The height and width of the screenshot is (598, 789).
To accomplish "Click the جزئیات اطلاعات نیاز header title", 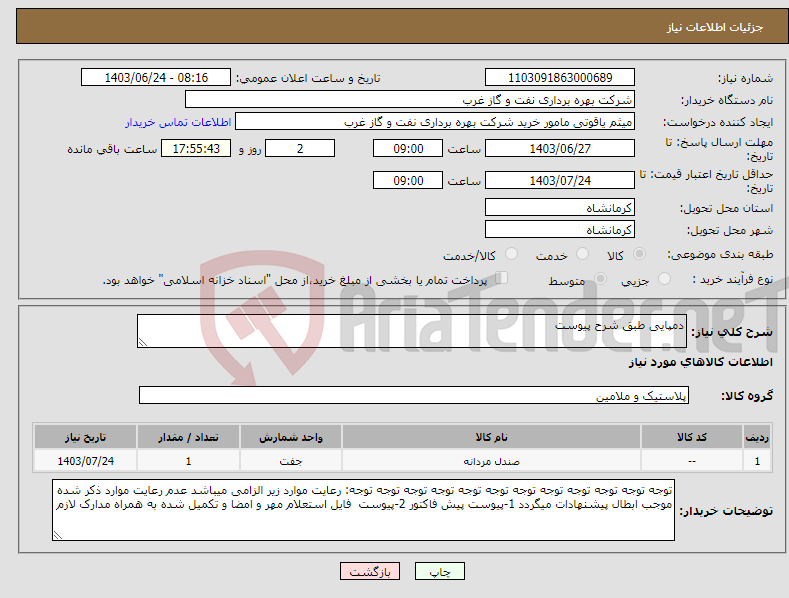I will (715, 27).
